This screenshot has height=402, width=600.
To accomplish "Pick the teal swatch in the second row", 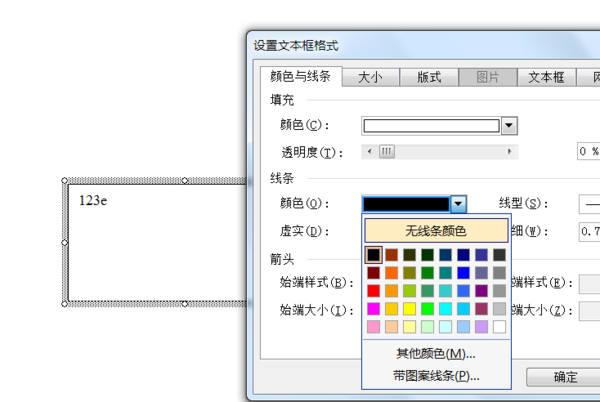I will click(x=445, y=273).
